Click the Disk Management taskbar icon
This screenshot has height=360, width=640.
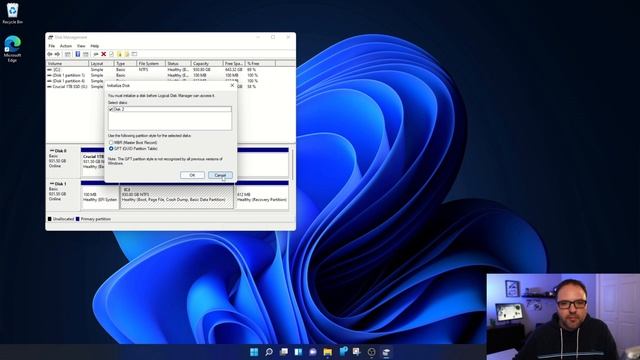coord(386,352)
